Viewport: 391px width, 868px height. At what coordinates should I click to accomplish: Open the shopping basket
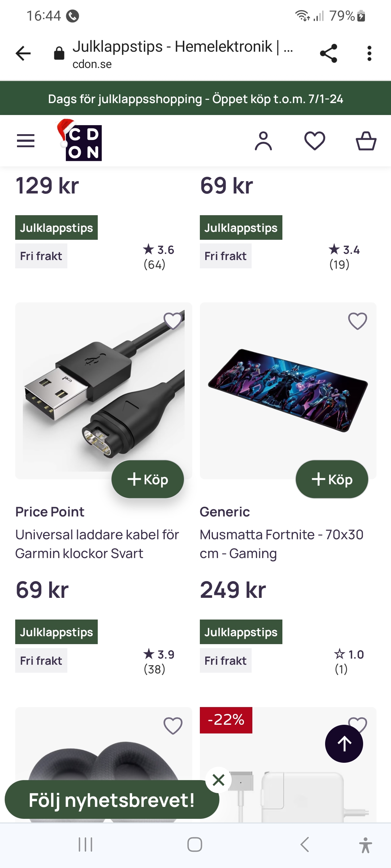point(366,141)
